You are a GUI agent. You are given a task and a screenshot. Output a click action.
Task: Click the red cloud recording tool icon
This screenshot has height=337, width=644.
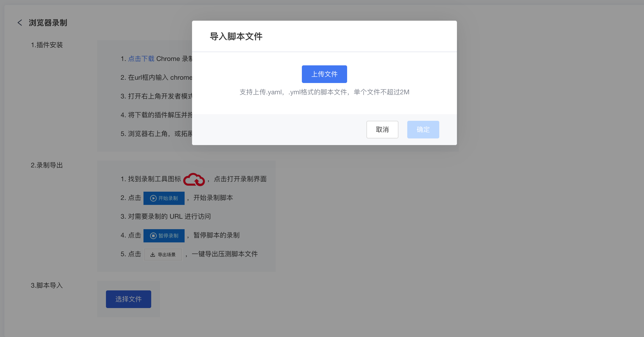tap(194, 180)
